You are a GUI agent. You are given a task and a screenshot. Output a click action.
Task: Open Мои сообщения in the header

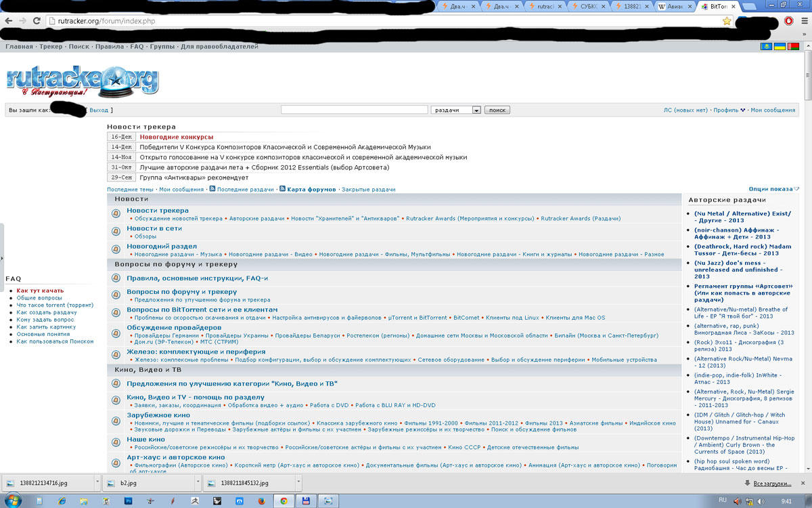773,110
